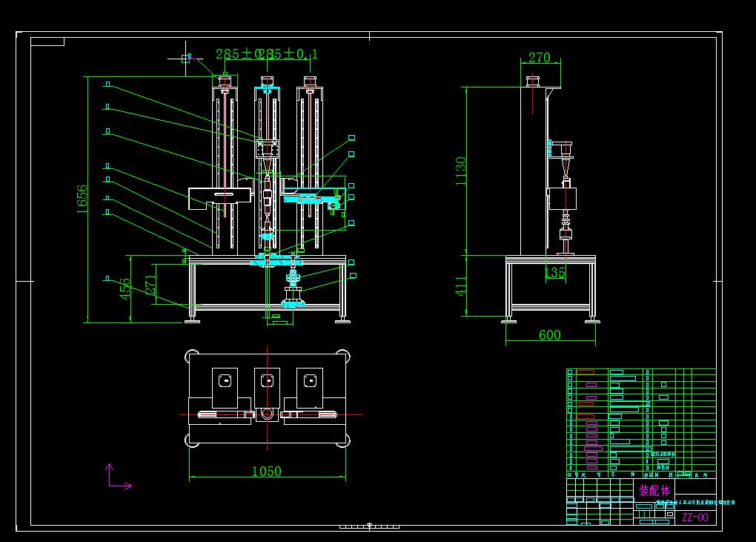
Task: Select the 装配体 title in the title block
Action: pos(654,489)
